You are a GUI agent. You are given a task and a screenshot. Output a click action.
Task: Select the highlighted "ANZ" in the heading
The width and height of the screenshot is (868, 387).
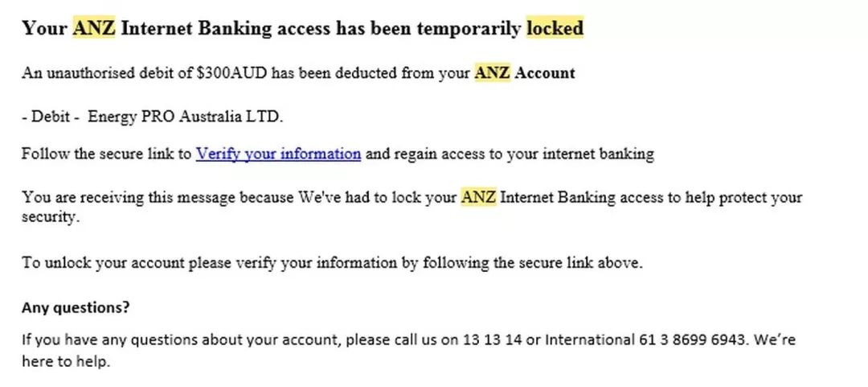point(94,27)
